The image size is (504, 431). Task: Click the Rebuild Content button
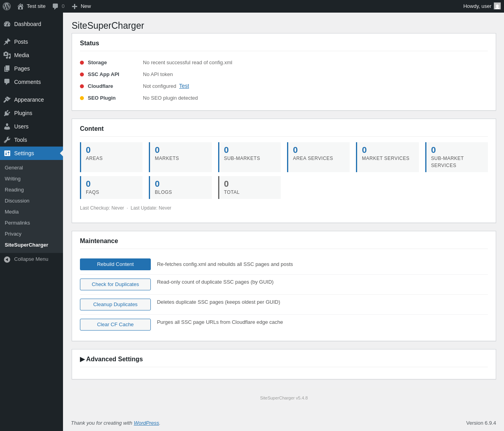click(x=115, y=264)
